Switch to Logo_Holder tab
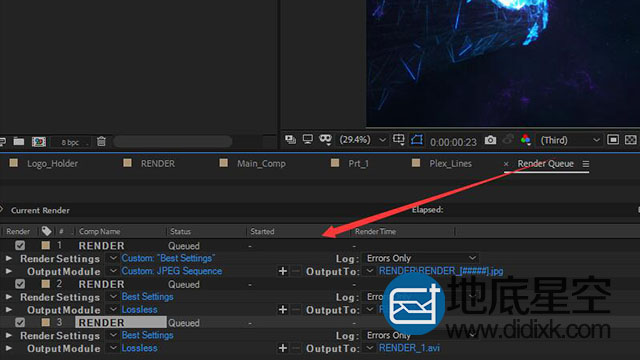Image resolution: width=640 pixels, height=360 pixels. tap(52, 164)
